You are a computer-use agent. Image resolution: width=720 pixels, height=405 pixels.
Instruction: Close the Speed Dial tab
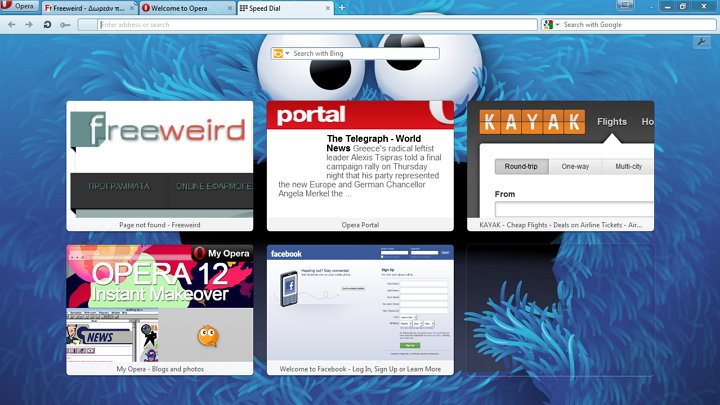tap(328, 8)
